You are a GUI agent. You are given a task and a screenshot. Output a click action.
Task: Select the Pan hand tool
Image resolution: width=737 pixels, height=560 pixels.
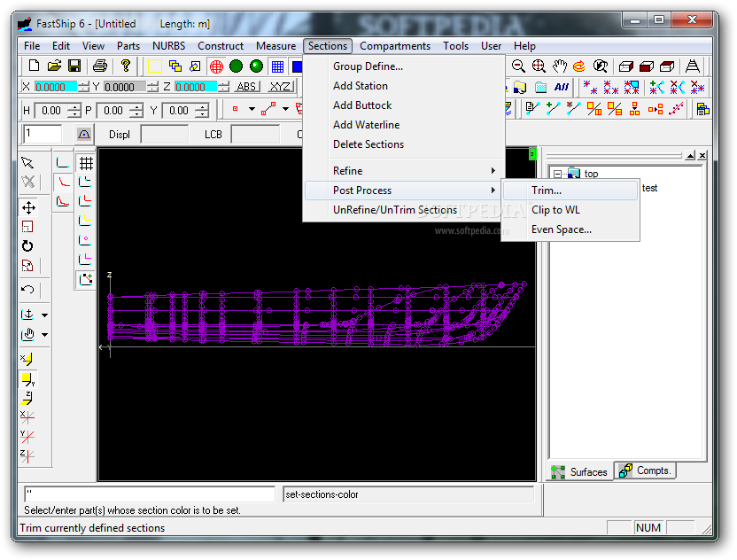tap(559, 66)
